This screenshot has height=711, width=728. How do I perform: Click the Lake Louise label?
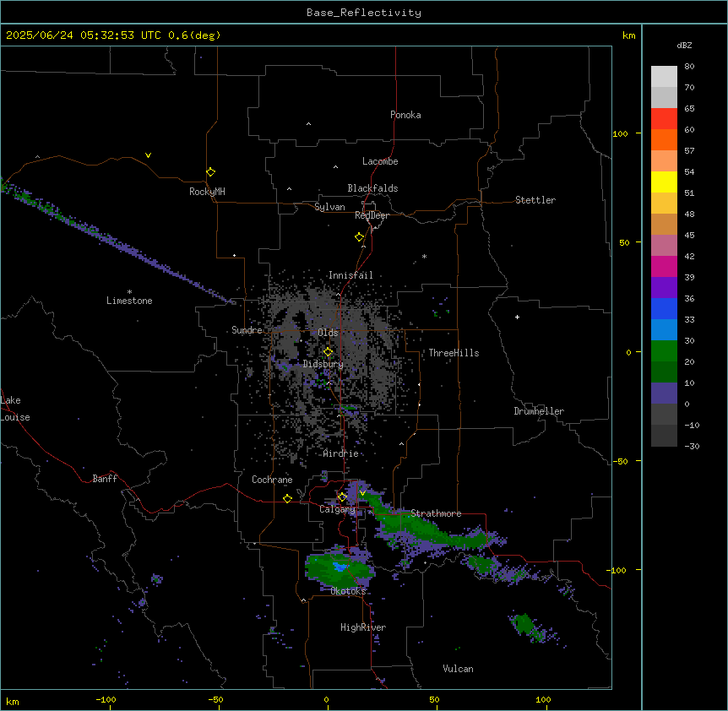pos(15,409)
